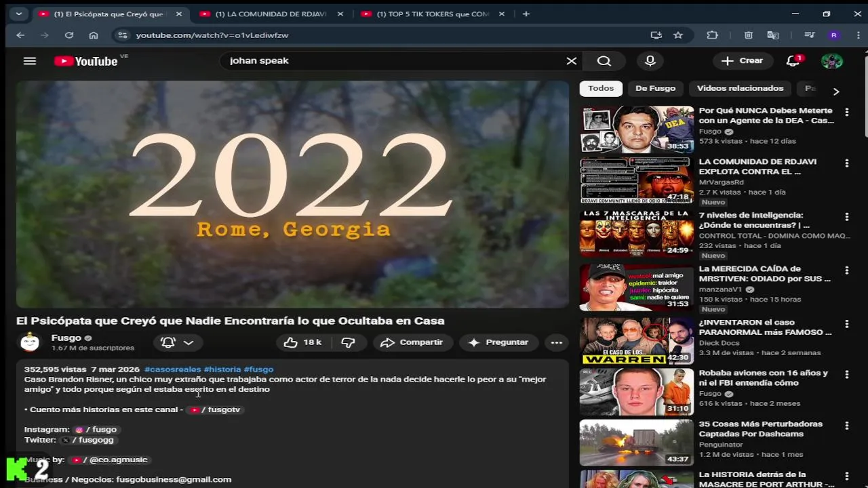Clear the search box with the X
Image resolution: width=868 pixels, height=488 pixels.
(572, 61)
